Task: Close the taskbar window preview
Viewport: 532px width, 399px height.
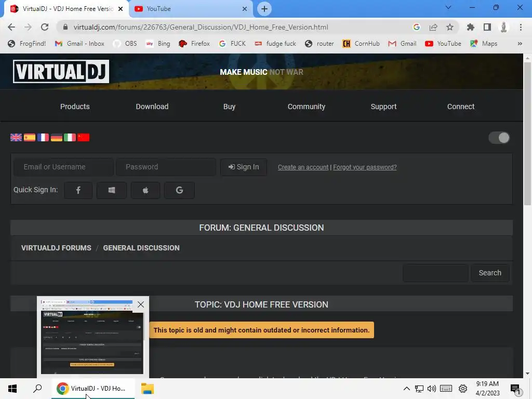Action: [141, 304]
